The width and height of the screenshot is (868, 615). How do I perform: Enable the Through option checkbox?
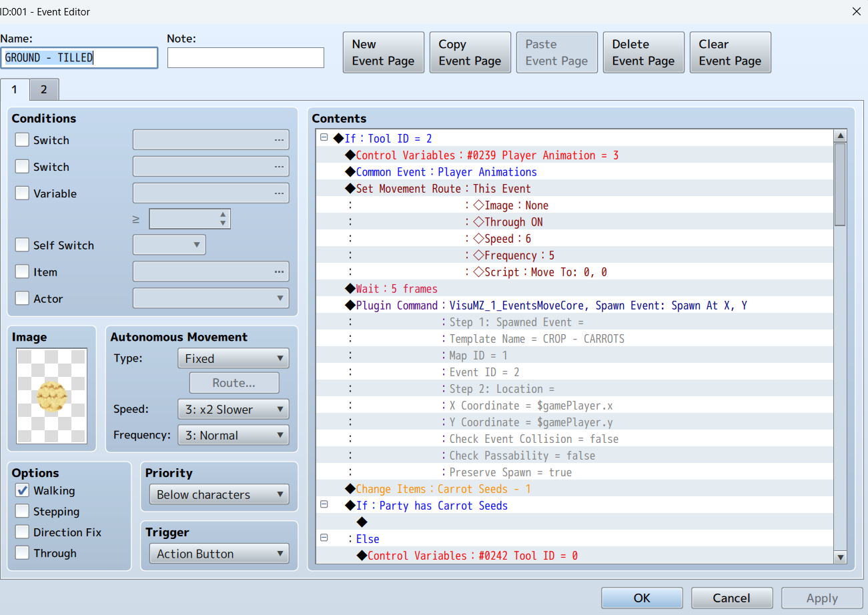(23, 553)
